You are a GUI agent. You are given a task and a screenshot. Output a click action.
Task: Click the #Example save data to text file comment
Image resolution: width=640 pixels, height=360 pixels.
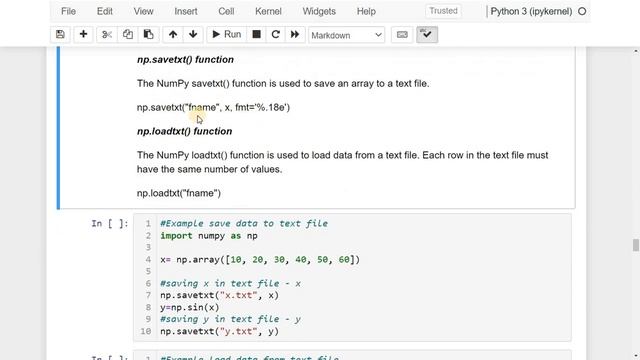(244, 224)
